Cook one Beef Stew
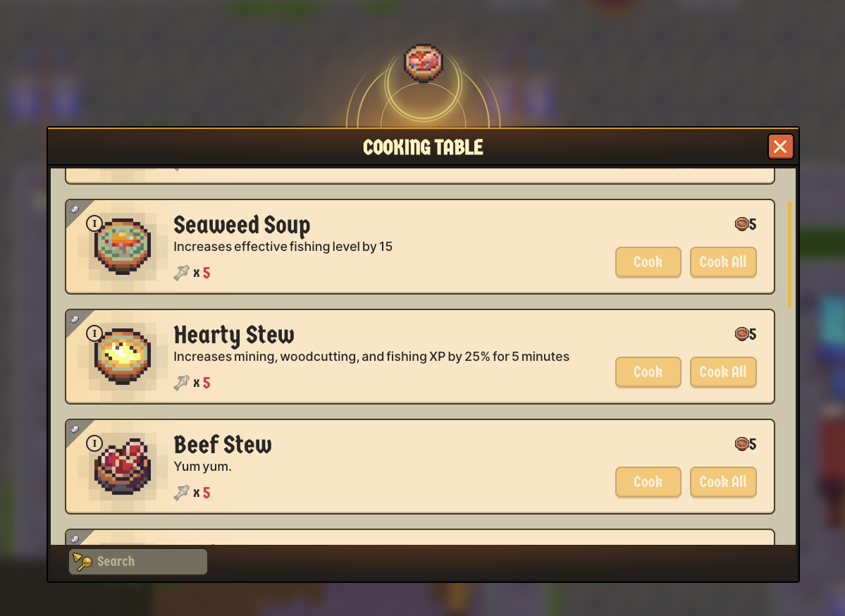 648,482
